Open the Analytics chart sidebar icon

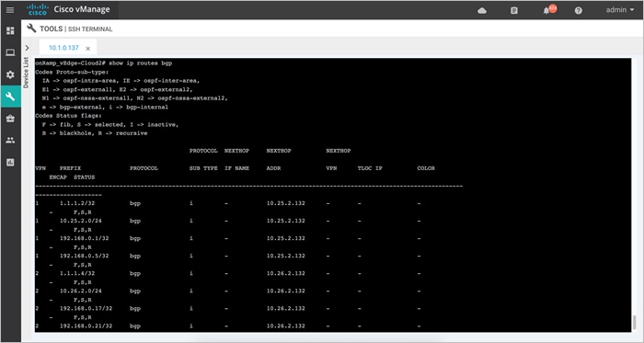coord(10,163)
